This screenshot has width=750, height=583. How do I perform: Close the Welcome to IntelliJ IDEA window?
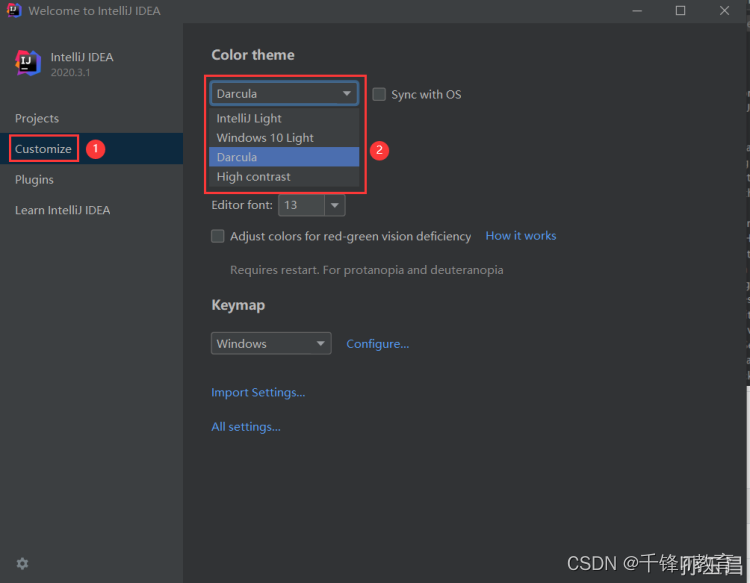724,11
